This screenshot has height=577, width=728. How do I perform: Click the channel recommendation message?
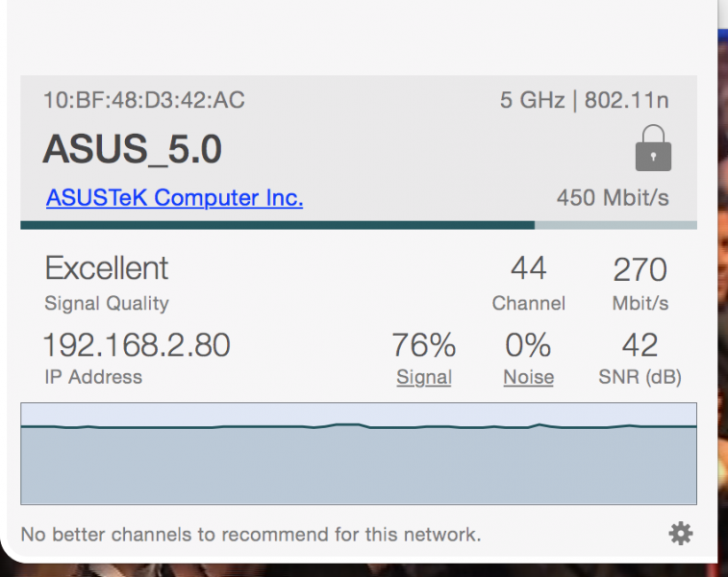250,535
